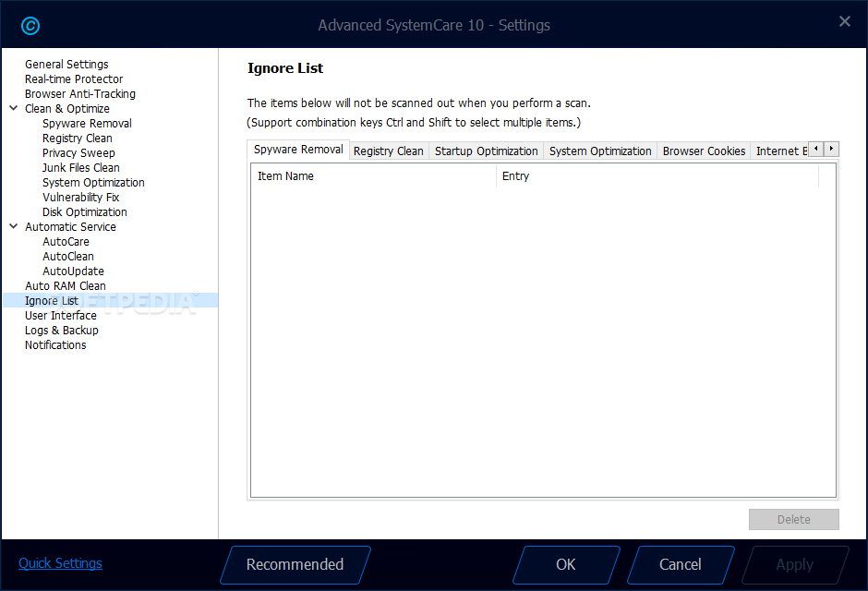The width and height of the screenshot is (868, 591).
Task: Open the Quick Settings link
Action: tap(60, 563)
